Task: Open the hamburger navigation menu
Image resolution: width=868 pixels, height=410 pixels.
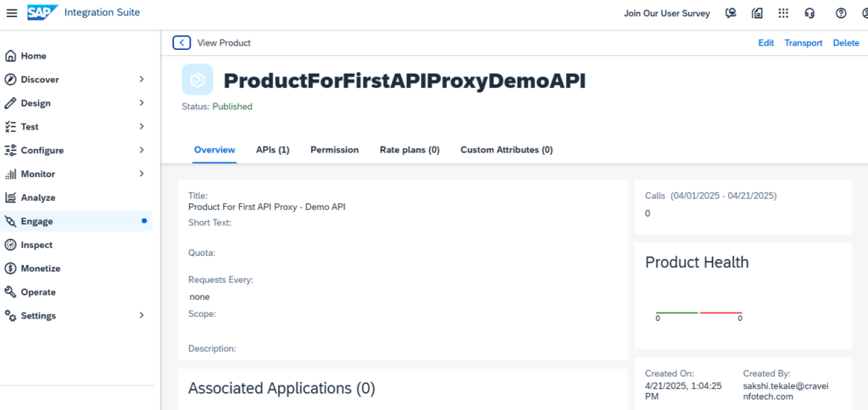Action: pyautogui.click(x=12, y=13)
